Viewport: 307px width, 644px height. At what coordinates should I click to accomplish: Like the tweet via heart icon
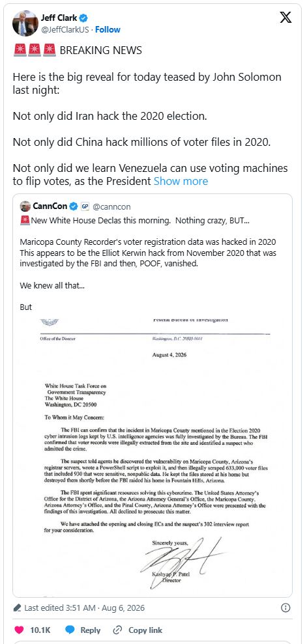[19, 630]
